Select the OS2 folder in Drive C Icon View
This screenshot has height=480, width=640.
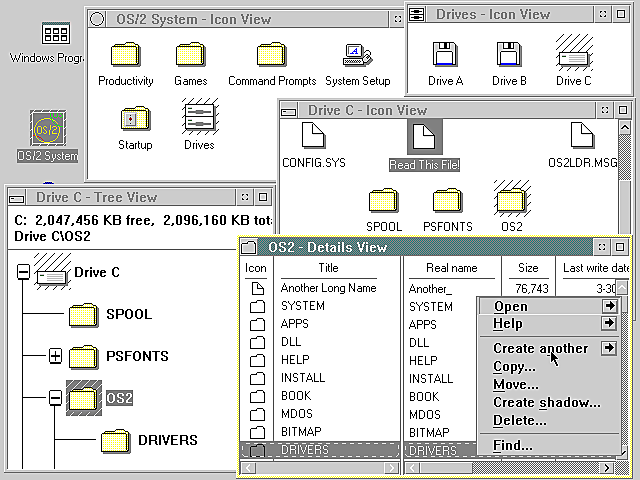[x=512, y=199]
